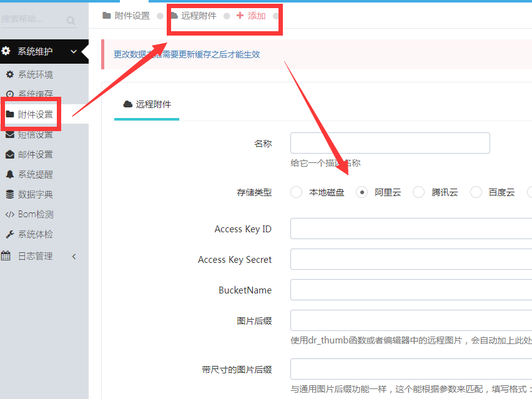
Task: Click the 数据字典 database icon
Action: coord(10,194)
